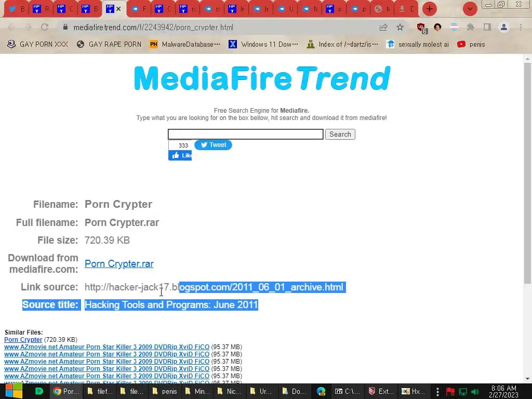Open the 'Hx…' taskbar app

[414, 392]
